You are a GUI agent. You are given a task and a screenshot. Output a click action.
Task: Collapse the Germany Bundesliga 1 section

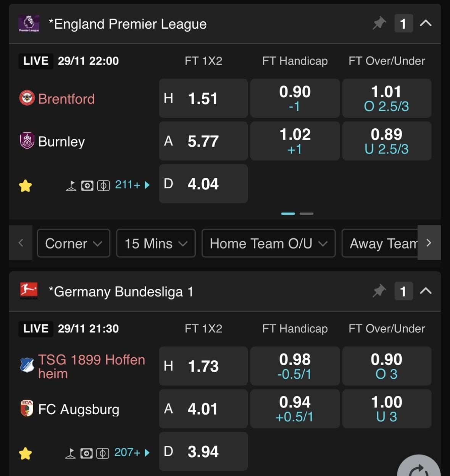(426, 291)
